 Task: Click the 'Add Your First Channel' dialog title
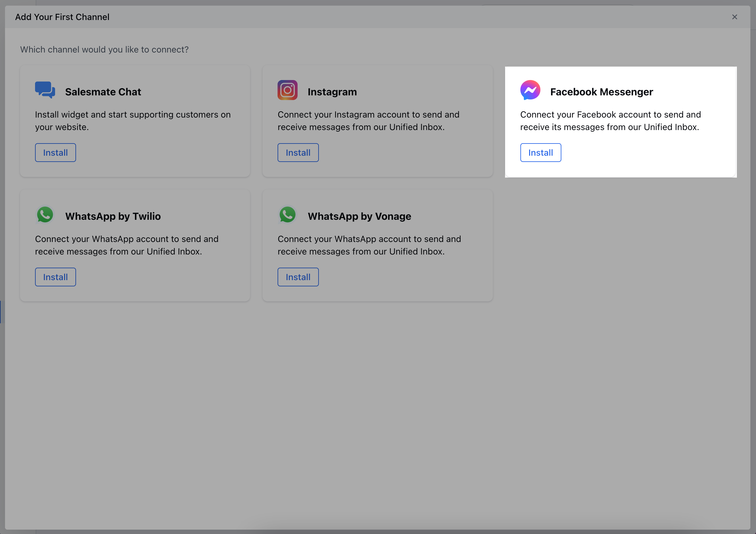click(x=62, y=17)
